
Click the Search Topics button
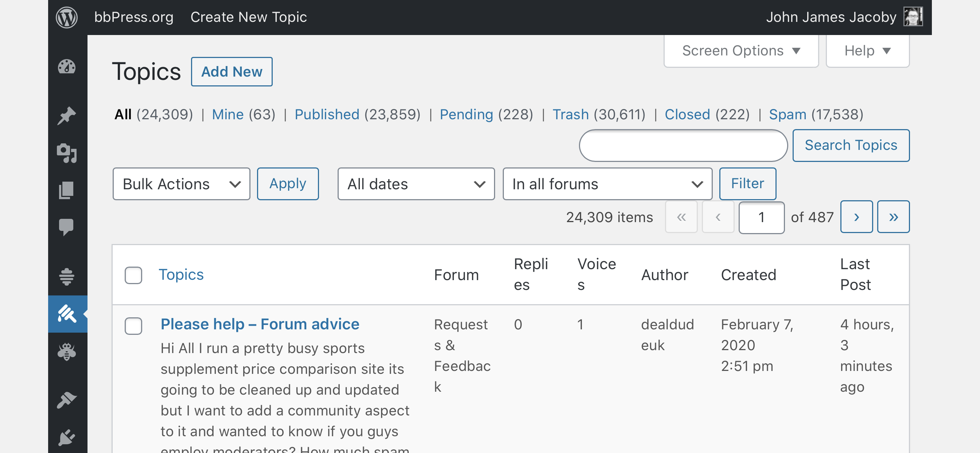[x=851, y=146]
